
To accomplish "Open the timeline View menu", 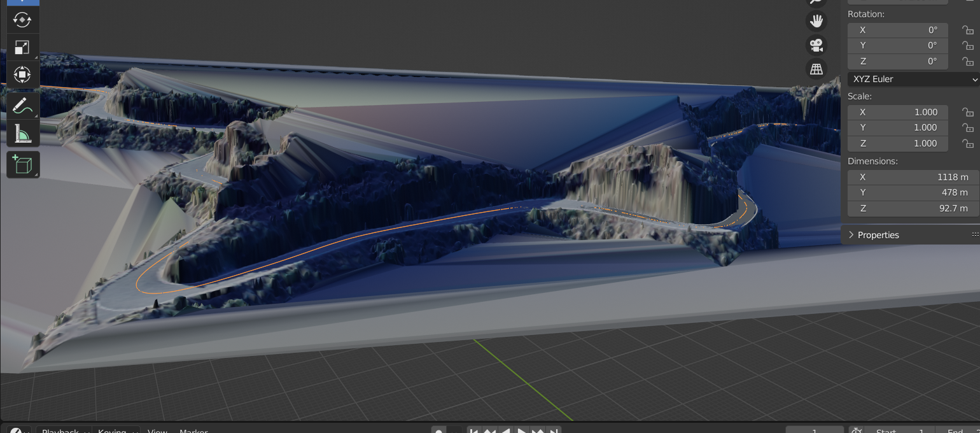I will pos(157,430).
